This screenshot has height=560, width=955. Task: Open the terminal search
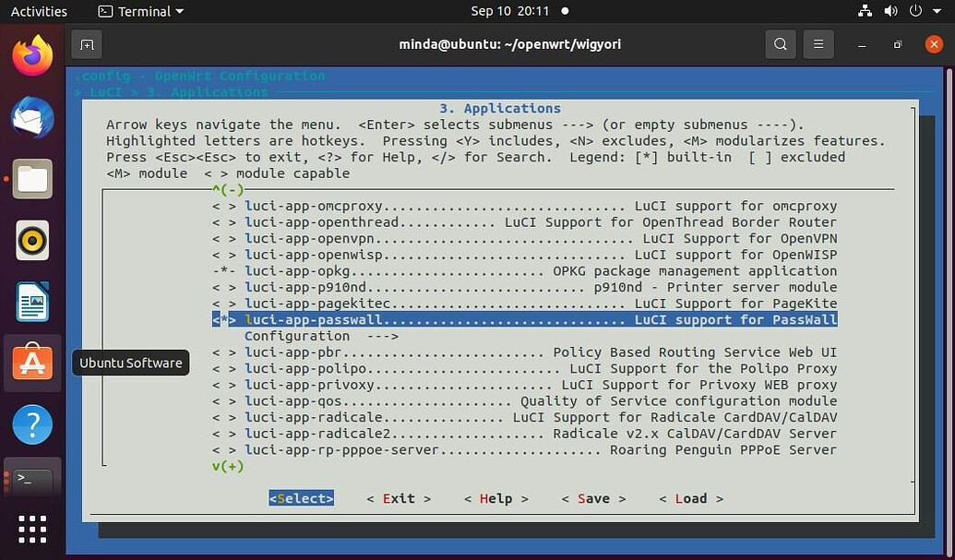780,44
